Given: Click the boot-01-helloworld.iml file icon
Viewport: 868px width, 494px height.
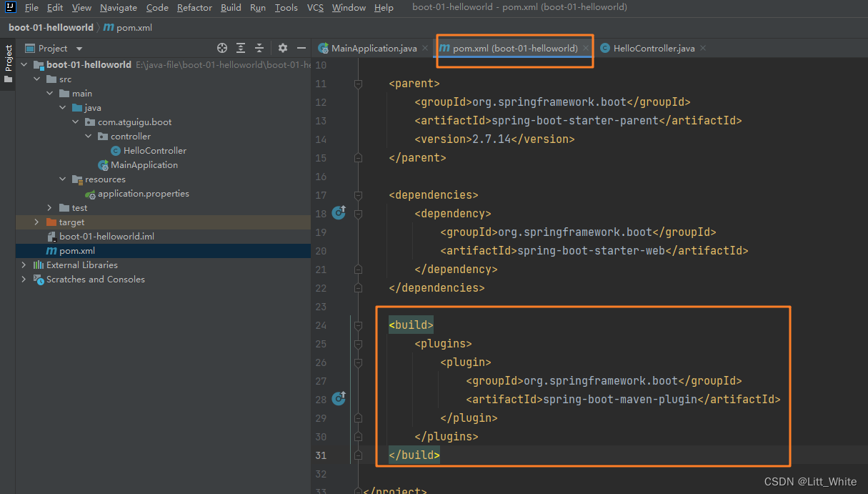Looking at the screenshot, I should 51,237.
